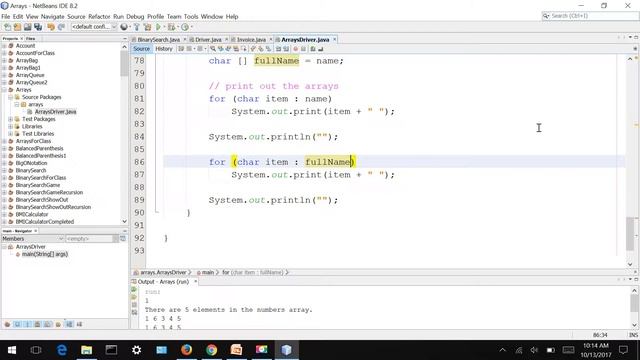Select ArraysDriver.java in project tree
Screen dimensions: 640x360
tap(56, 112)
